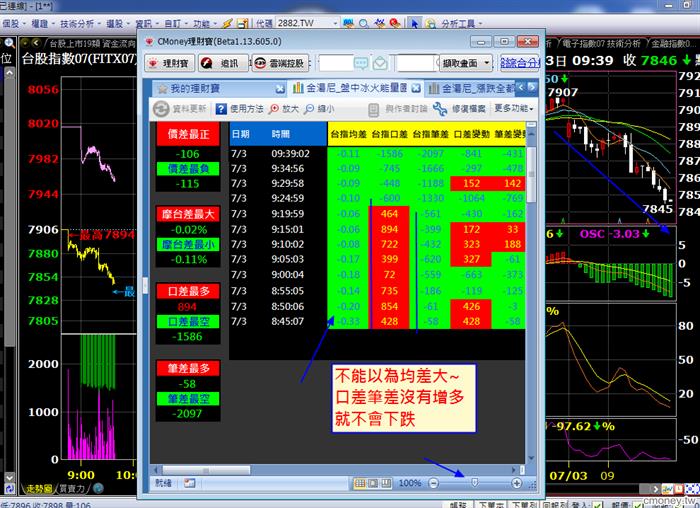Click the 口差最多 red label
This screenshot has height=508, width=700.
click(x=188, y=291)
